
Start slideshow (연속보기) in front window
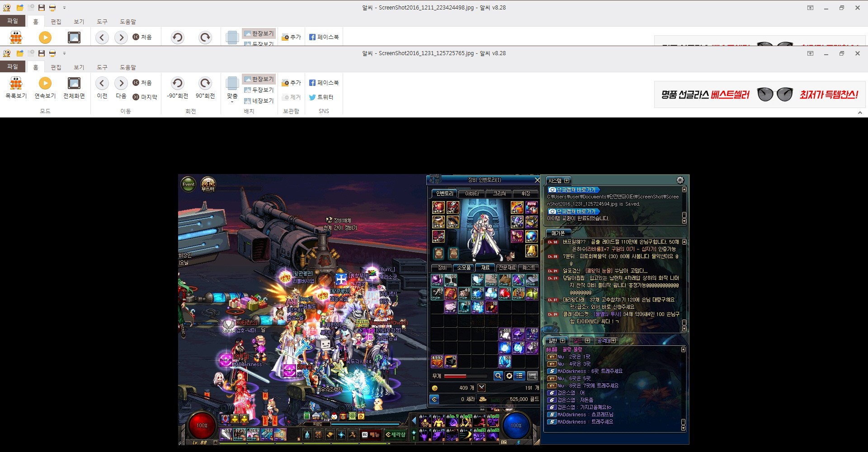pyautogui.click(x=45, y=88)
